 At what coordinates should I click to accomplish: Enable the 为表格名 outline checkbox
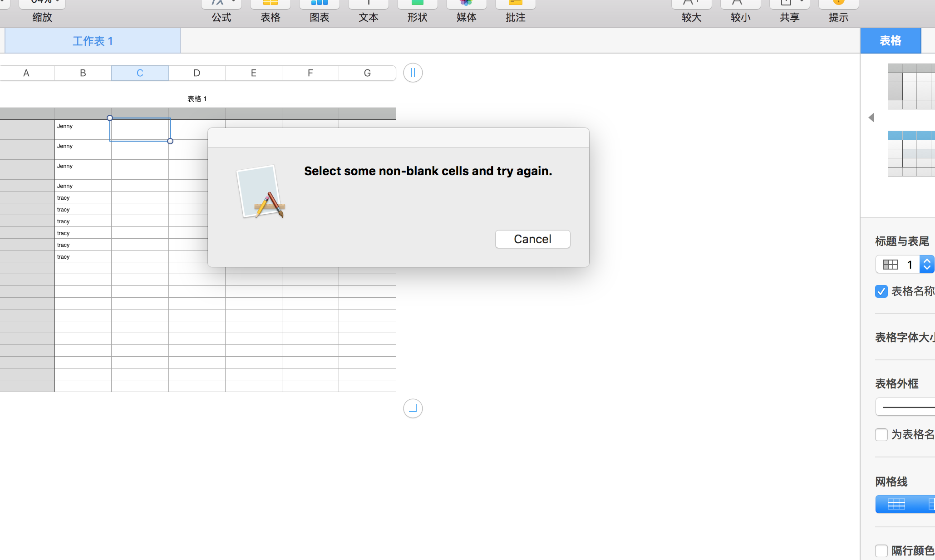point(881,435)
